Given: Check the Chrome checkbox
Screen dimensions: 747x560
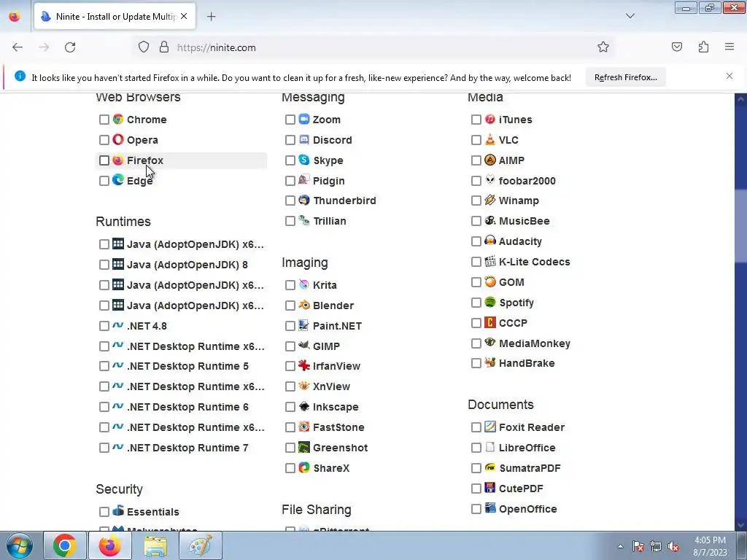Looking at the screenshot, I should (104, 120).
